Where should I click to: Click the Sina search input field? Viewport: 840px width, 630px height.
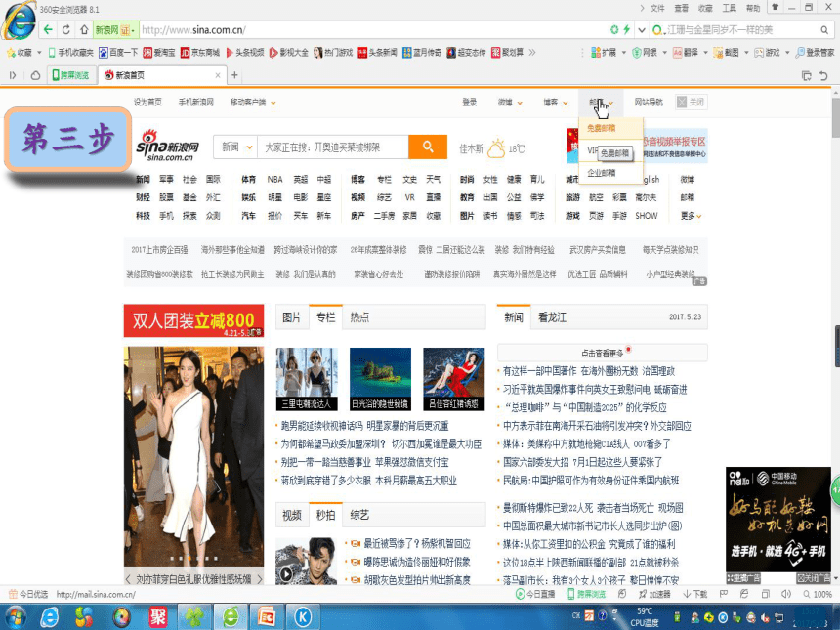333,147
